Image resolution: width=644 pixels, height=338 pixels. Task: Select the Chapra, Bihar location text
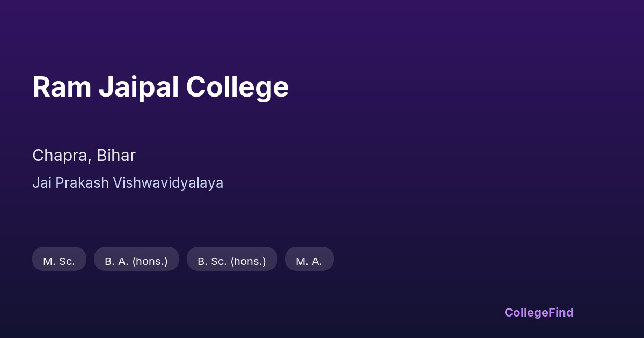(x=84, y=156)
